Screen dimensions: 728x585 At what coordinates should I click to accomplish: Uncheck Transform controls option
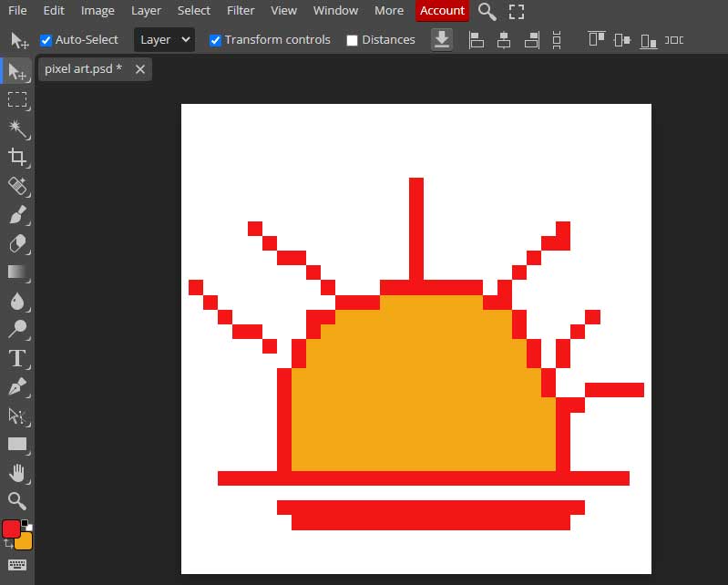[215, 40]
